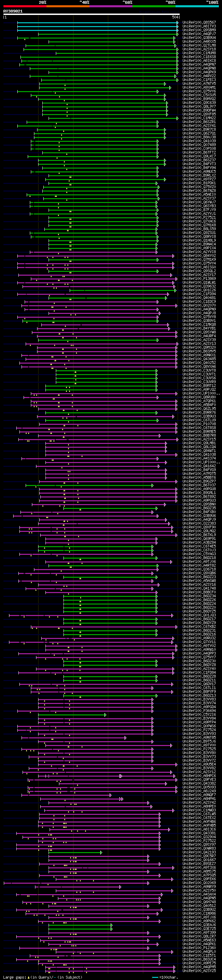The width and height of the screenshot is (222, 980).
Task: Select label UniRef100_Q84Y02
Action: pyautogui.click(x=199, y=256)
